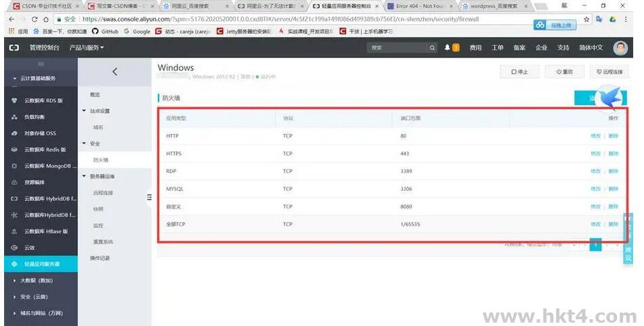Screen dimensions: 644x326
Task: Open 负载均衡 in the sidebar
Action: pyautogui.click(x=34, y=117)
